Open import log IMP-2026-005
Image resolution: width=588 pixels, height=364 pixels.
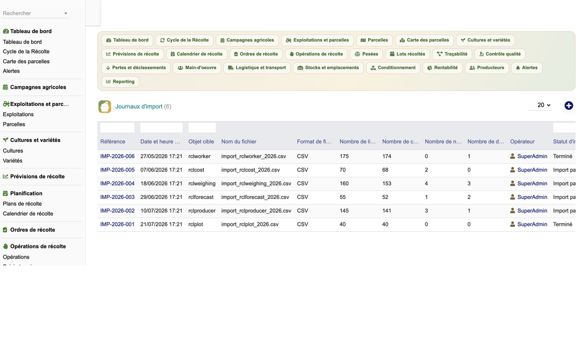pos(118,170)
